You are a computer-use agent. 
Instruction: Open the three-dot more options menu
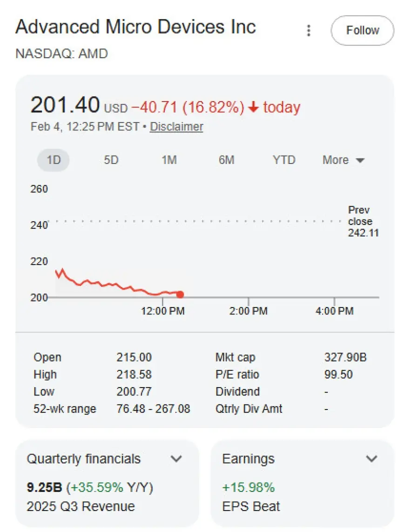(308, 31)
